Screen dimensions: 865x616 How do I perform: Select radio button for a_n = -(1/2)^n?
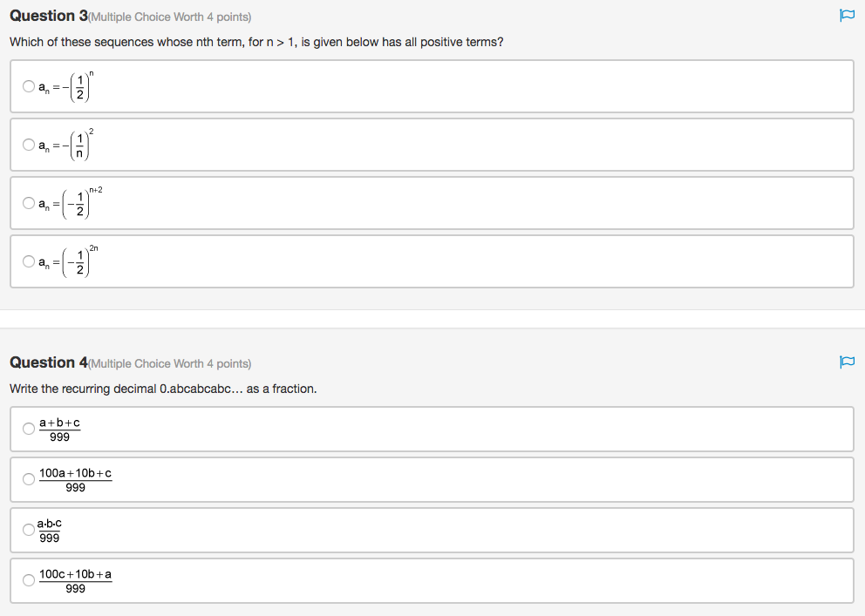(29, 86)
